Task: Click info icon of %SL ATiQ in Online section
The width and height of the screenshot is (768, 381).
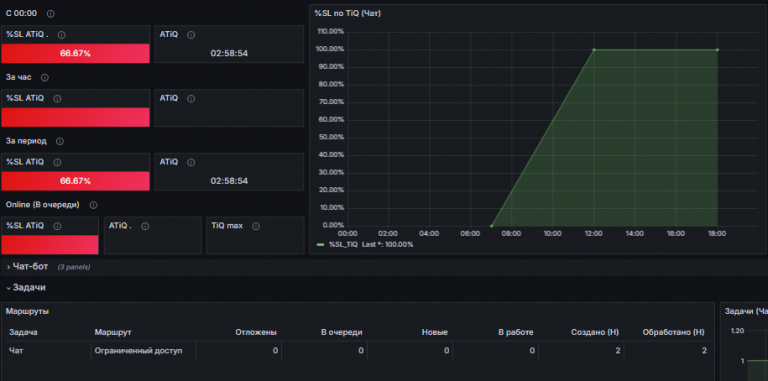Action: point(57,226)
